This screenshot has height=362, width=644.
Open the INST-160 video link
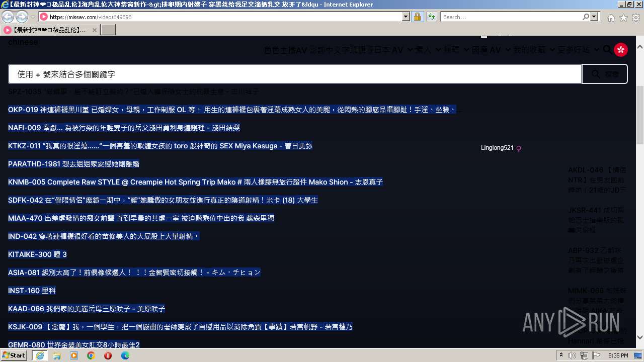point(32,291)
